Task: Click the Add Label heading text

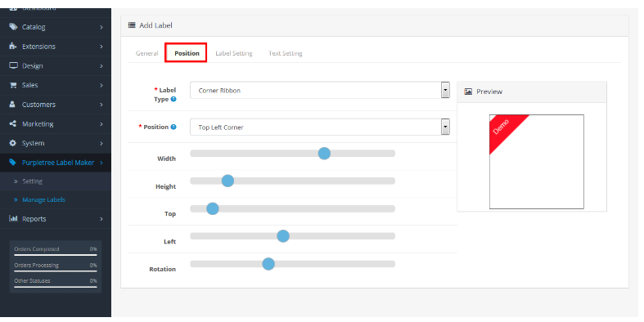Action: point(155,25)
